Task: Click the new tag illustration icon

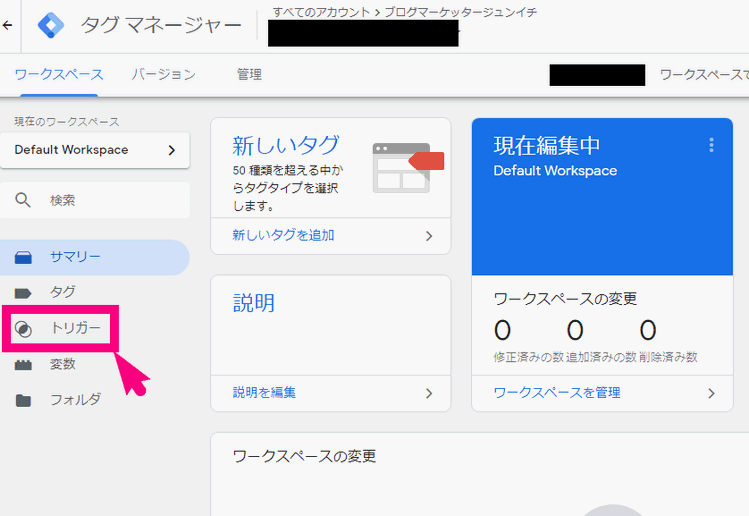Action: (x=408, y=168)
